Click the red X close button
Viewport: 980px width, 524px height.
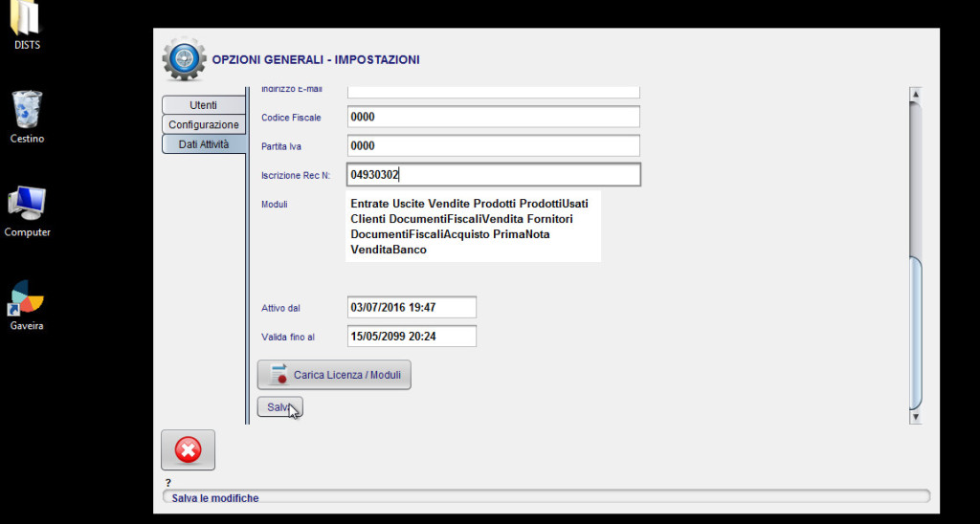189,449
